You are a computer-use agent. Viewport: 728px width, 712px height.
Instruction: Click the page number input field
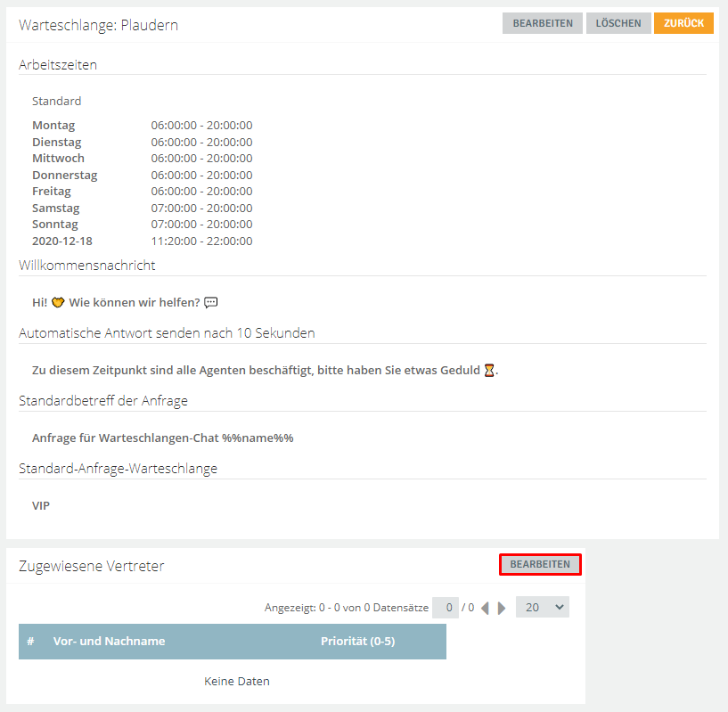tap(446, 608)
